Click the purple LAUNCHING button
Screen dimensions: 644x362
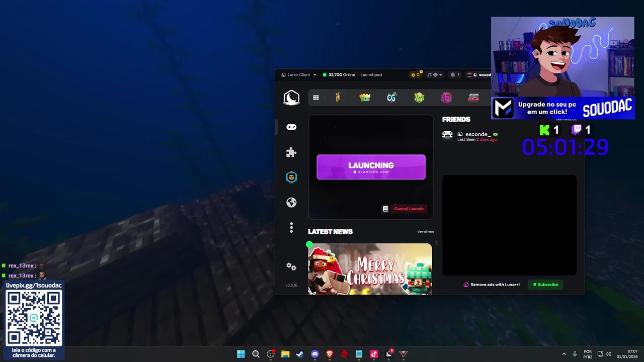[x=371, y=167]
